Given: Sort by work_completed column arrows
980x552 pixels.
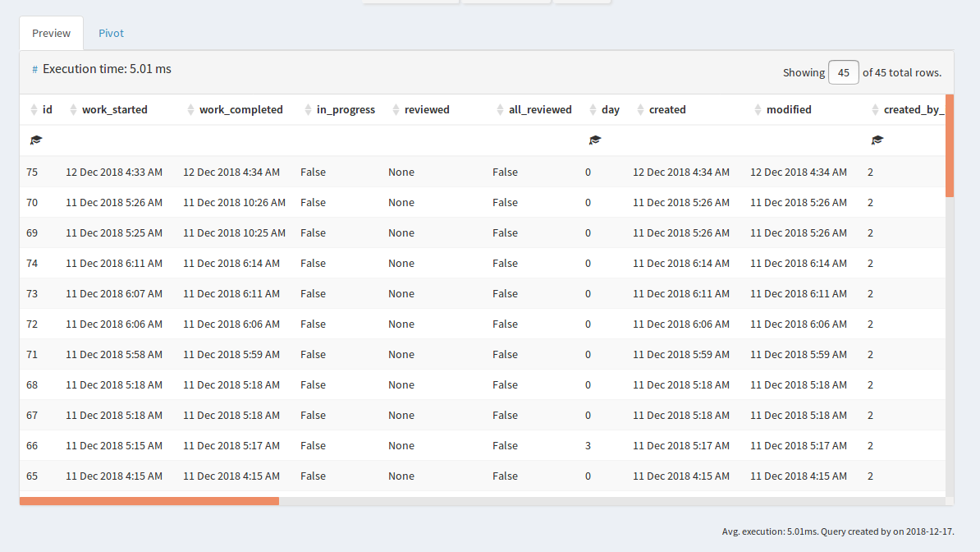Looking at the screenshot, I should (190, 109).
